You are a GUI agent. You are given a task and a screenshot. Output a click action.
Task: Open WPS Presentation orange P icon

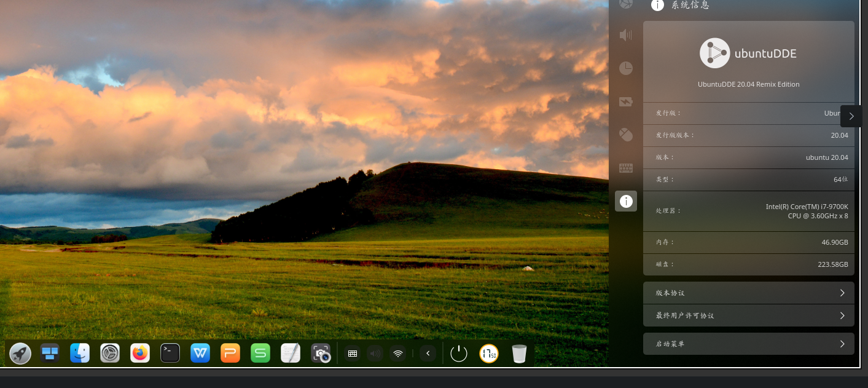pos(230,353)
